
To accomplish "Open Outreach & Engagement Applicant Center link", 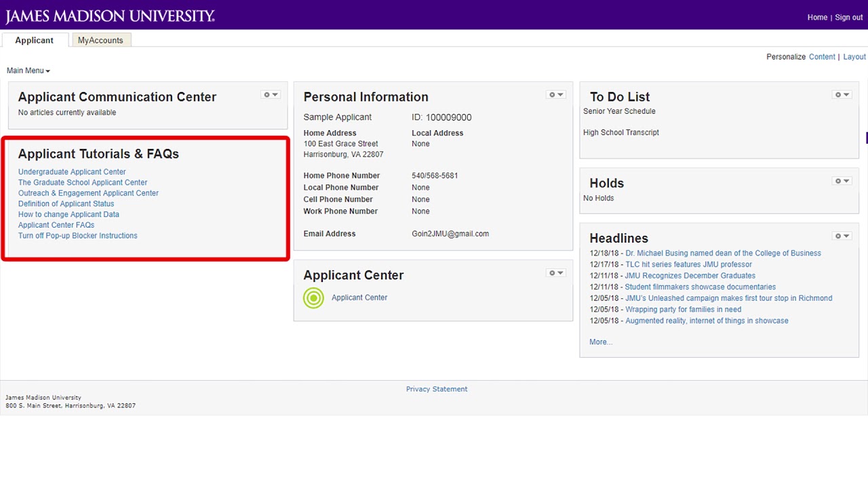I will 88,193.
